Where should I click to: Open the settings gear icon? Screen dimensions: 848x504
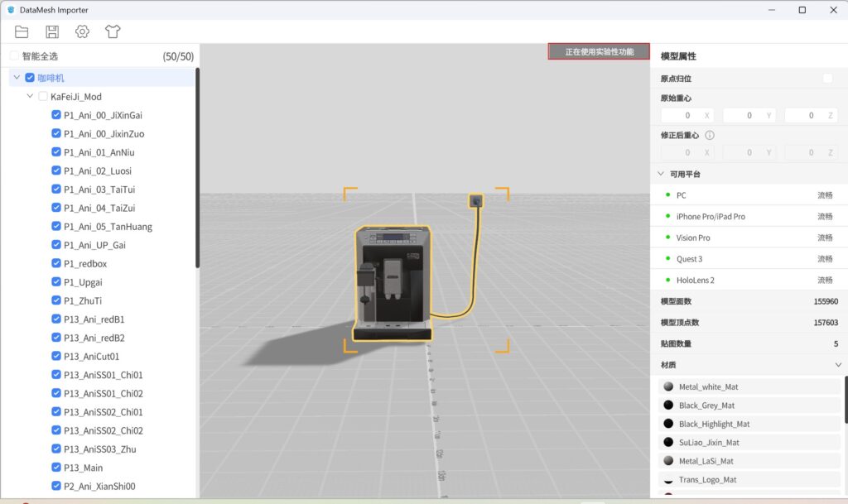[x=82, y=31]
